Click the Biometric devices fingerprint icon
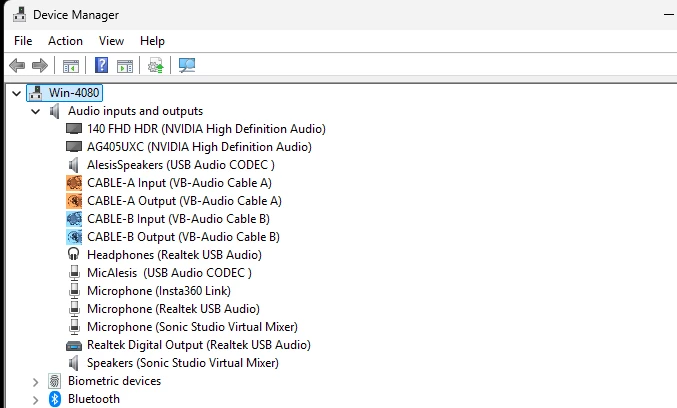Image resolution: width=677 pixels, height=408 pixels. pyautogui.click(x=54, y=381)
